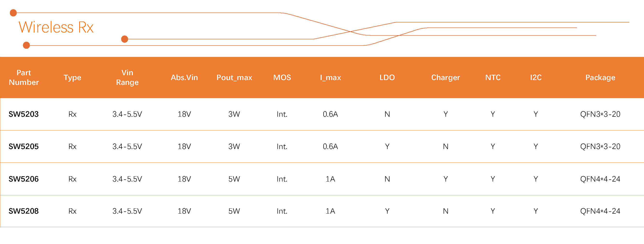Select the Vin Range column header
644x244 pixels.
tap(127, 77)
